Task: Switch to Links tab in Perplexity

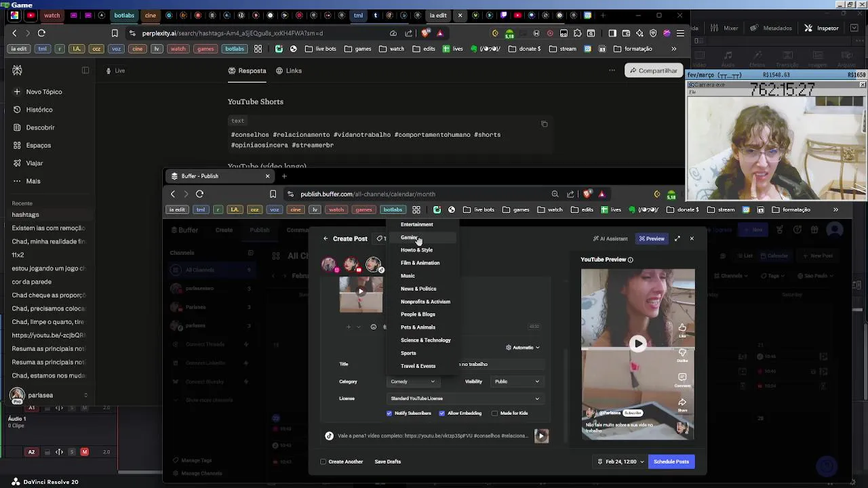Action: 289,70
